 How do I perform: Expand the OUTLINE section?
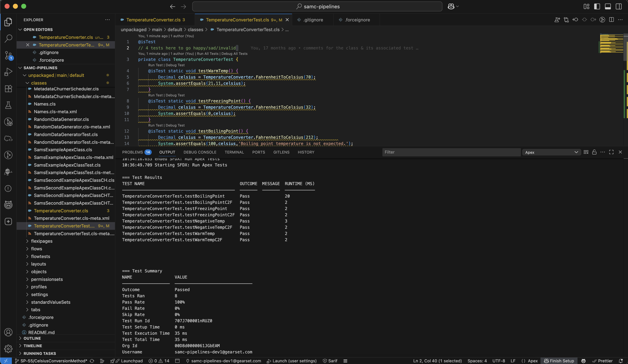(x=32, y=338)
